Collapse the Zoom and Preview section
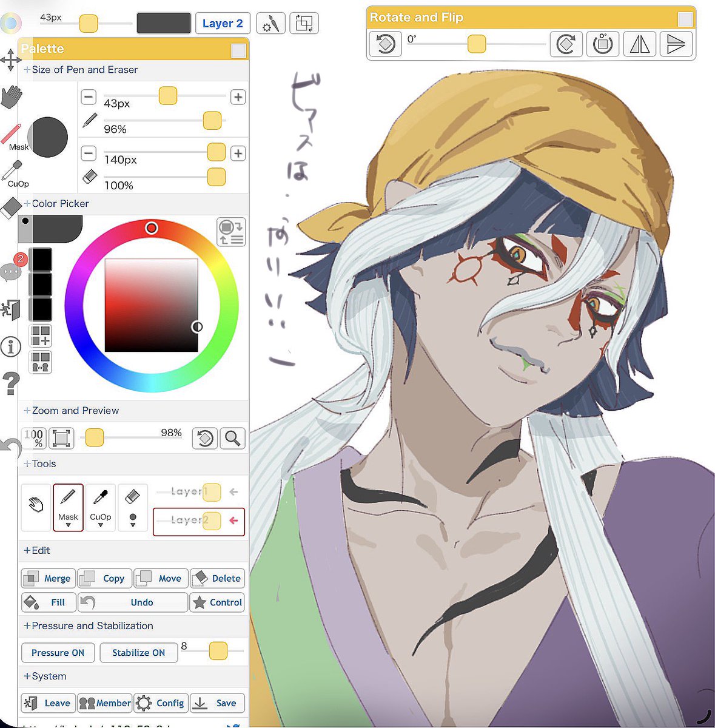This screenshot has height=728, width=715. click(x=71, y=411)
